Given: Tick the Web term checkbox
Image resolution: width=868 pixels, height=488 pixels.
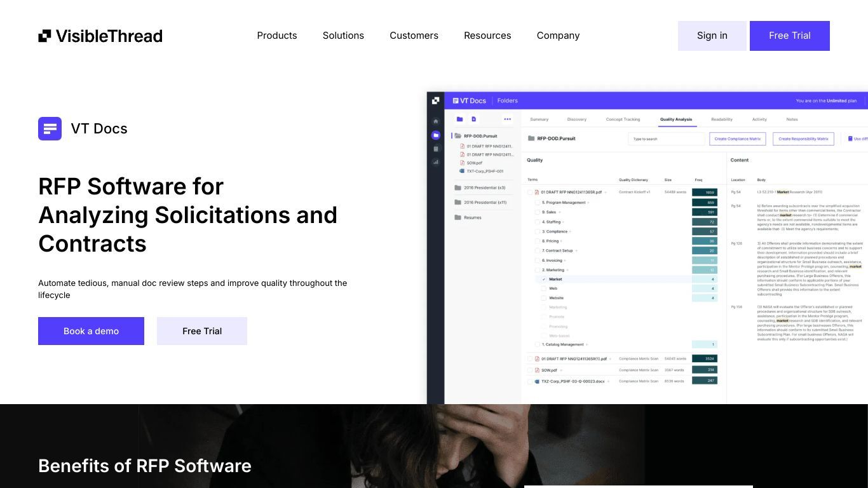Looking at the screenshot, I should click(544, 288).
